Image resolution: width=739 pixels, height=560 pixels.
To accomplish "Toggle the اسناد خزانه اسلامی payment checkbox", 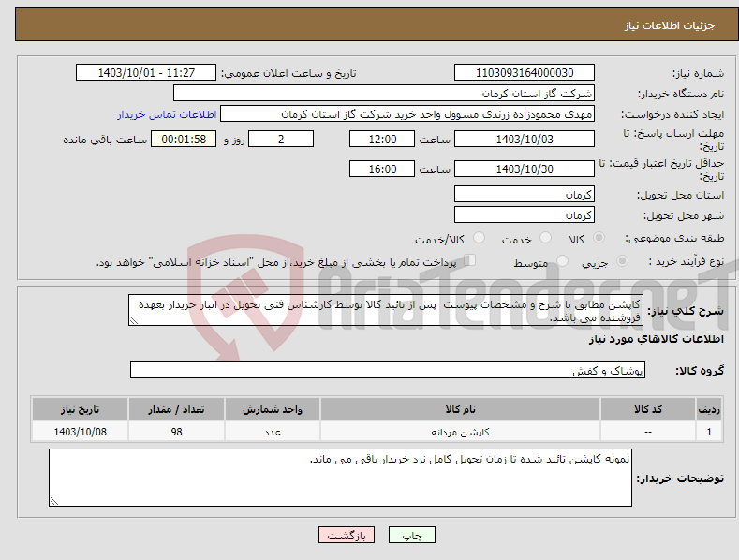I will pos(469,259).
